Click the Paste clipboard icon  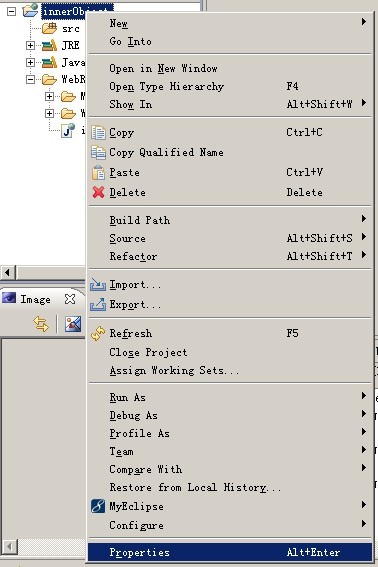[98, 172]
